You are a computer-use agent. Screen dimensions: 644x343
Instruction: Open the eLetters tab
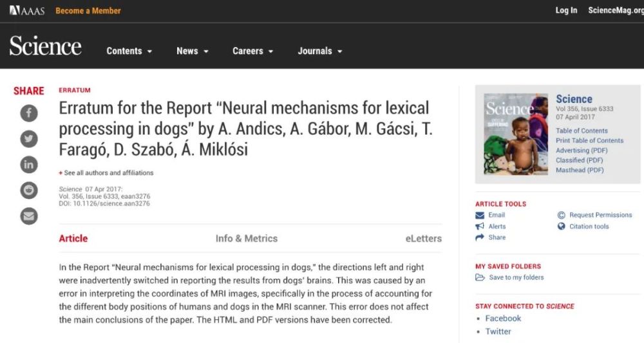[x=424, y=238]
